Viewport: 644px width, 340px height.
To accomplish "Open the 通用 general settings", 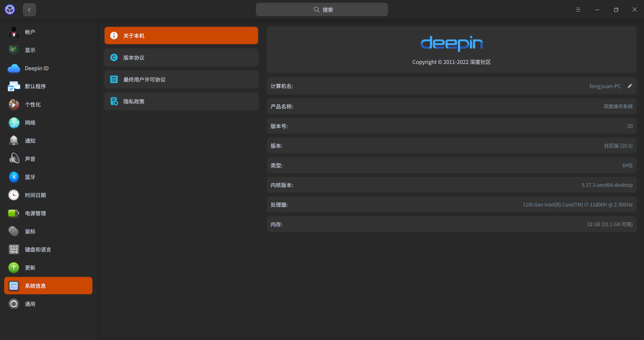I will tap(30, 304).
